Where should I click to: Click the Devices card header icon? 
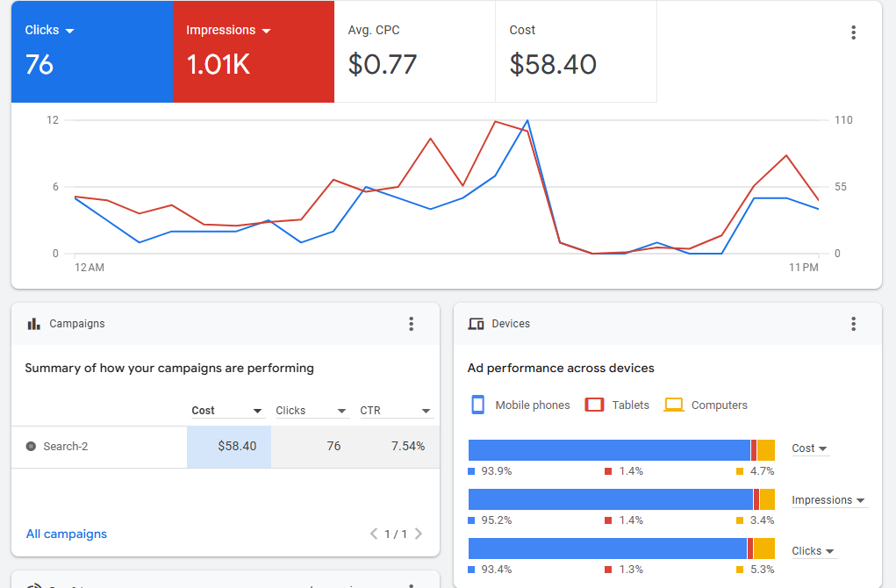coord(477,324)
